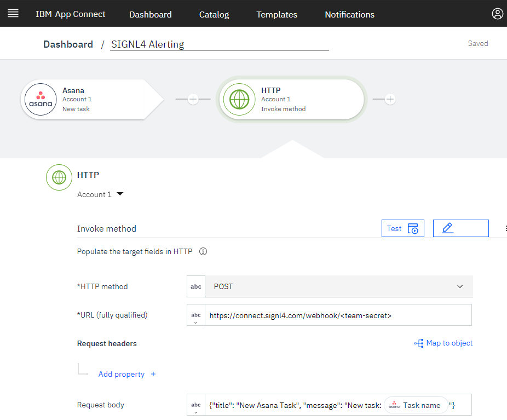The height and width of the screenshot is (420, 507).
Task: Open the abc type selector for URL field
Action: pos(196,315)
